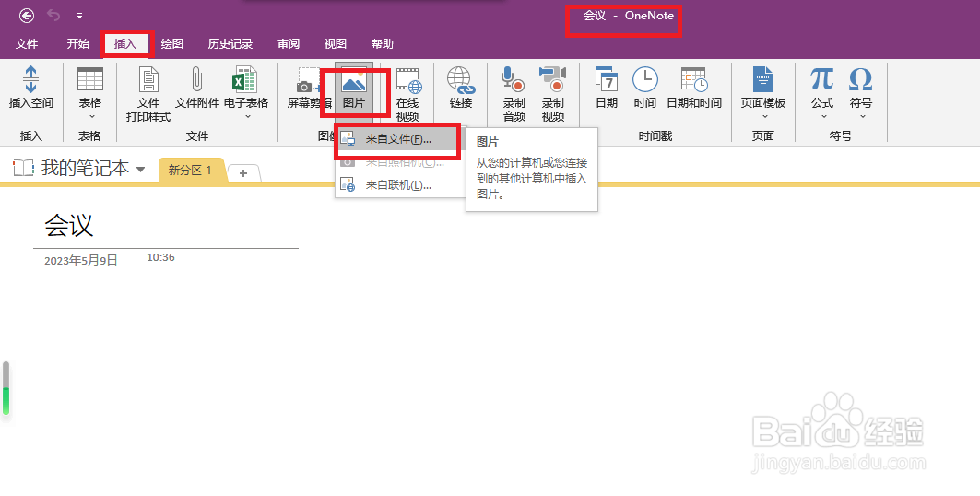This screenshot has height=496, width=980.
Task: Click the 页面模板 icon
Action: (x=762, y=79)
